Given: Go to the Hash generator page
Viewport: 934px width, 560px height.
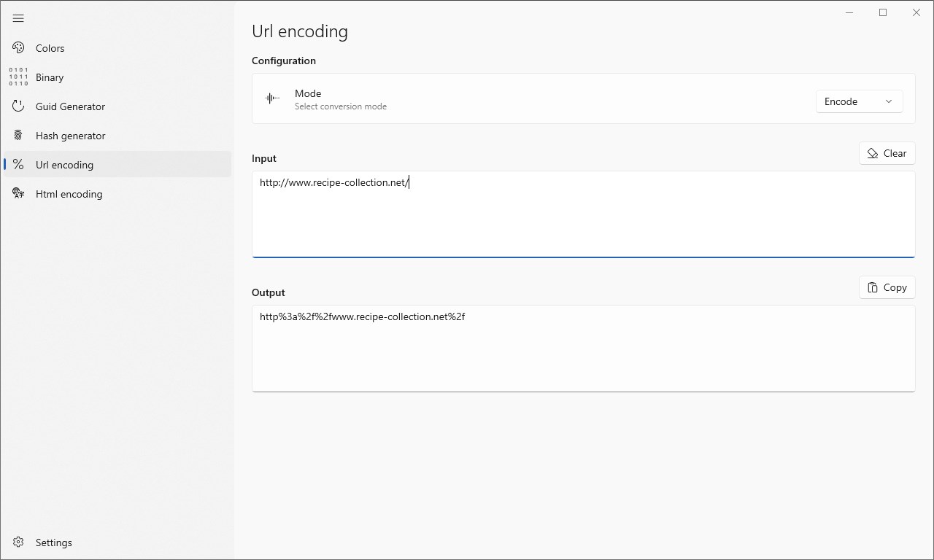Looking at the screenshot, I should coord(70,136).
